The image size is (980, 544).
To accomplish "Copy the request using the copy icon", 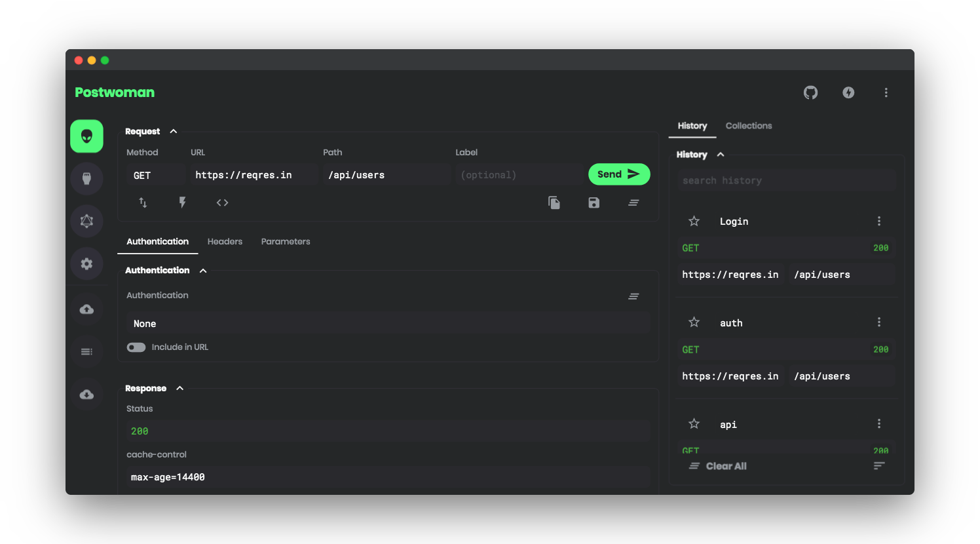I will click(x=554, y=203).
